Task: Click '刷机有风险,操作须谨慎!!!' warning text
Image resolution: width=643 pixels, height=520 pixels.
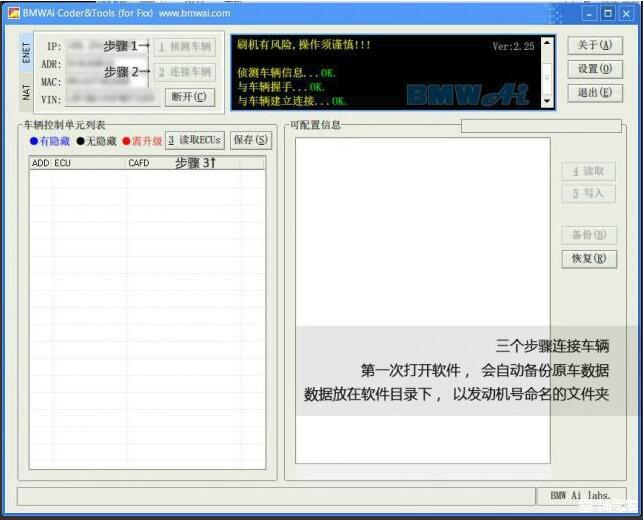Action: point(304,45)
